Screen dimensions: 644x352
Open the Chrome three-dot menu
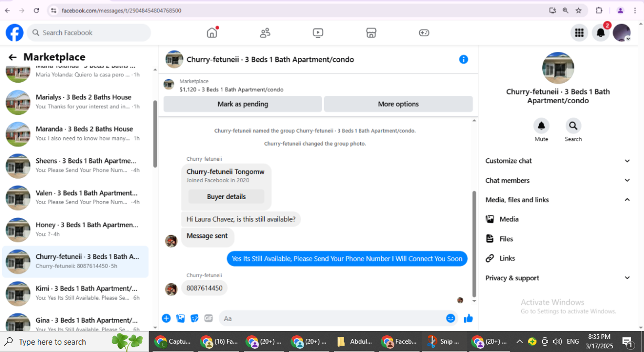[x=635, y=10]
